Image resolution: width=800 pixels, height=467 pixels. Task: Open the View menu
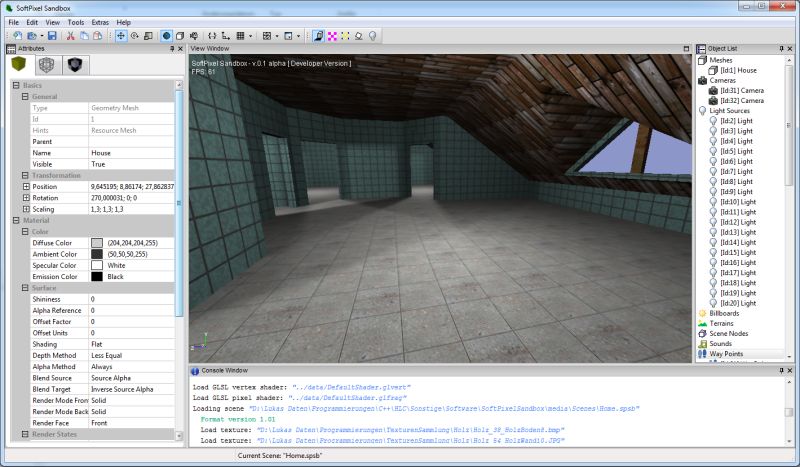[53, 22]
